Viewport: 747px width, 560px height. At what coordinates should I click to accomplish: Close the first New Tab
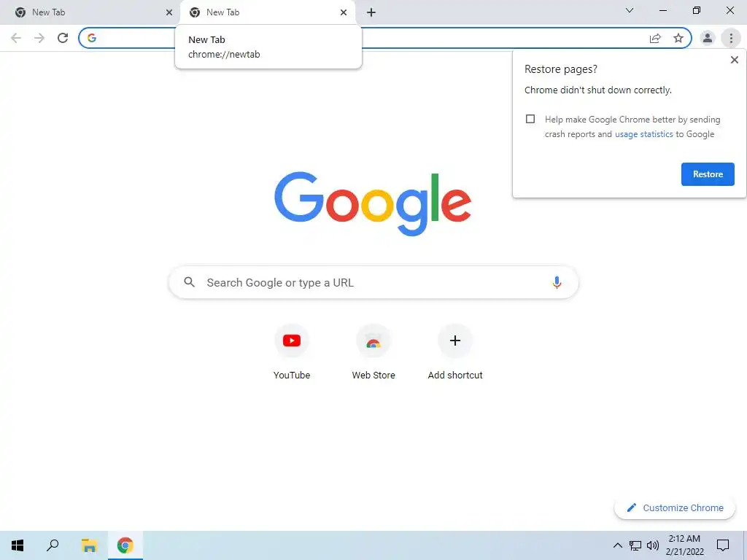(x=169, y=12)
